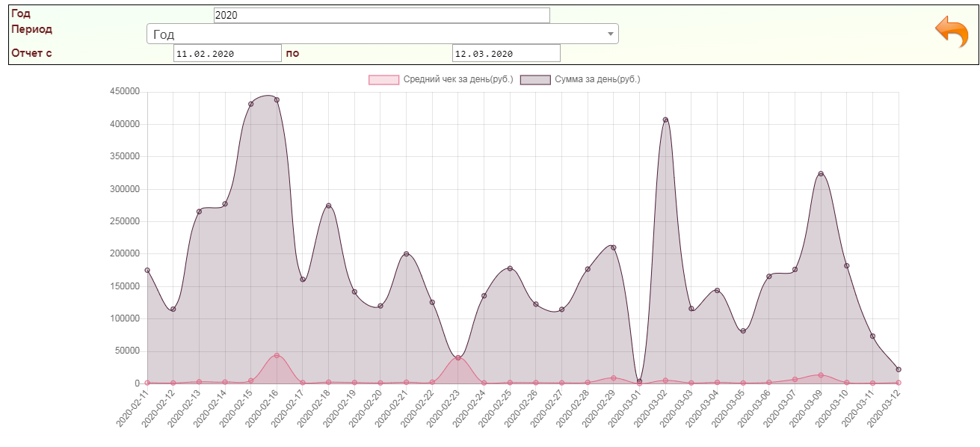
Task: Focus the Год input field showing 2020
Action: click(381, 15)
